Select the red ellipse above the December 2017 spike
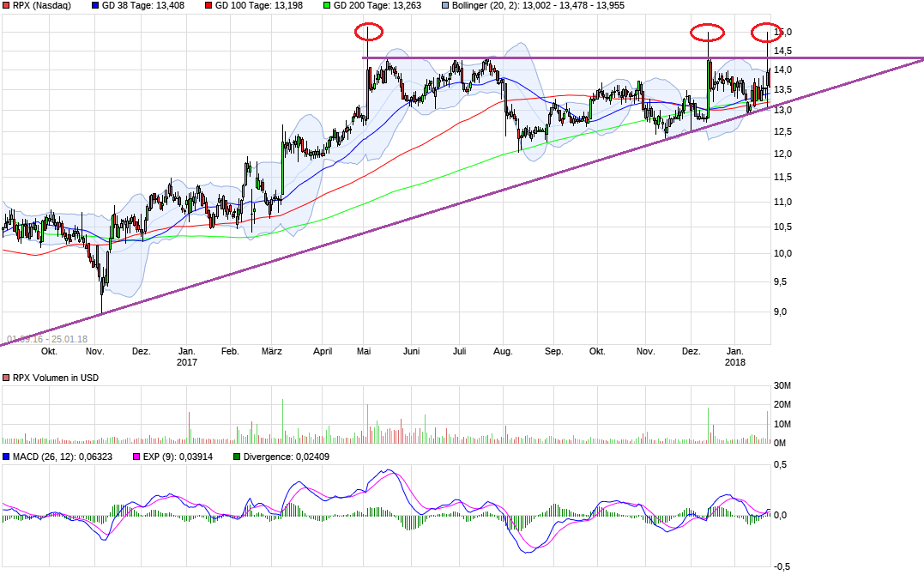This screenshot has height=575, width=924. coord(708,33)
